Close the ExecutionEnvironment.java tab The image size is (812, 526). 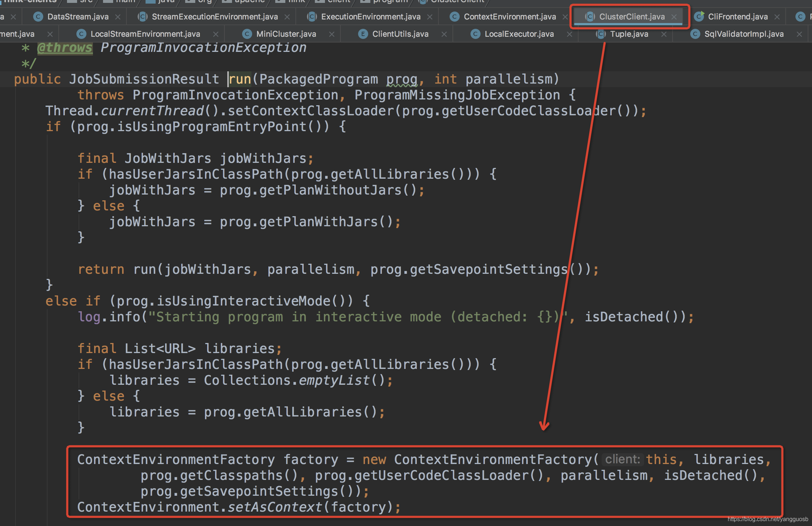[430, 17]
